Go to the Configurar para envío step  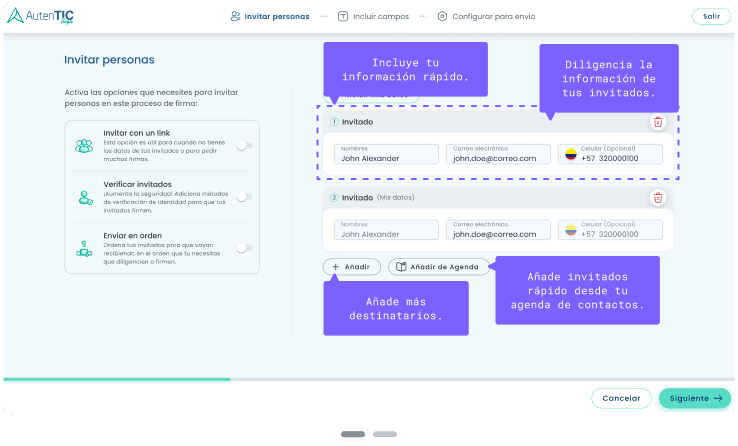point(485,17)
